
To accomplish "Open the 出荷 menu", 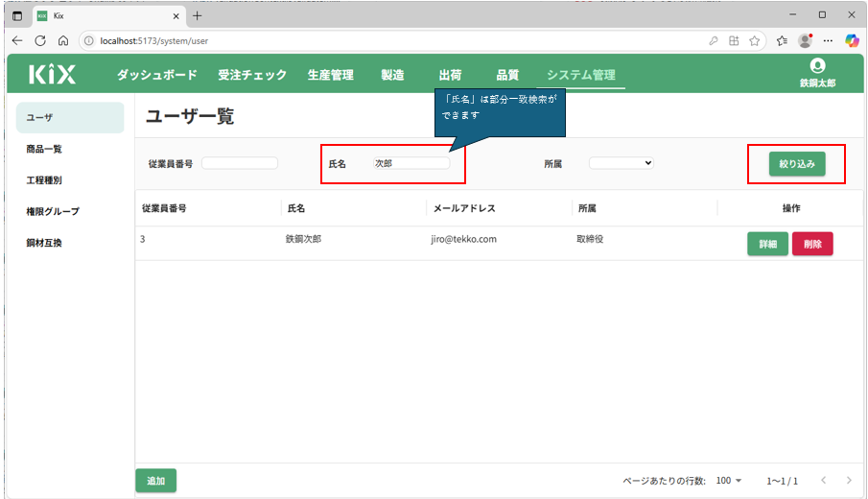I will click(450, 75).
